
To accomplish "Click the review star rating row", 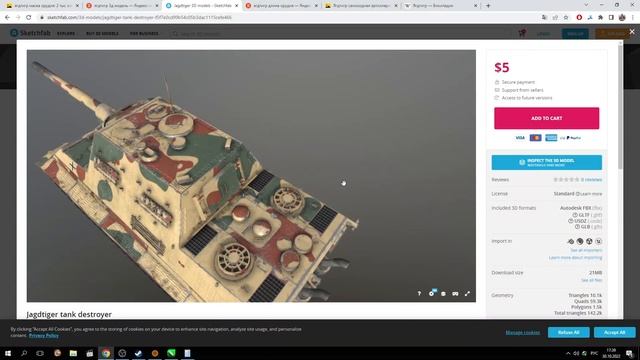I will [x=566, y=180].
